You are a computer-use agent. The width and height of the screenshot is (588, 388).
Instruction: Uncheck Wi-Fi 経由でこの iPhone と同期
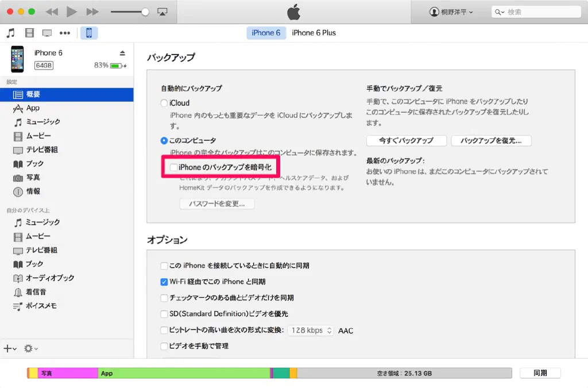coord(164,282)
